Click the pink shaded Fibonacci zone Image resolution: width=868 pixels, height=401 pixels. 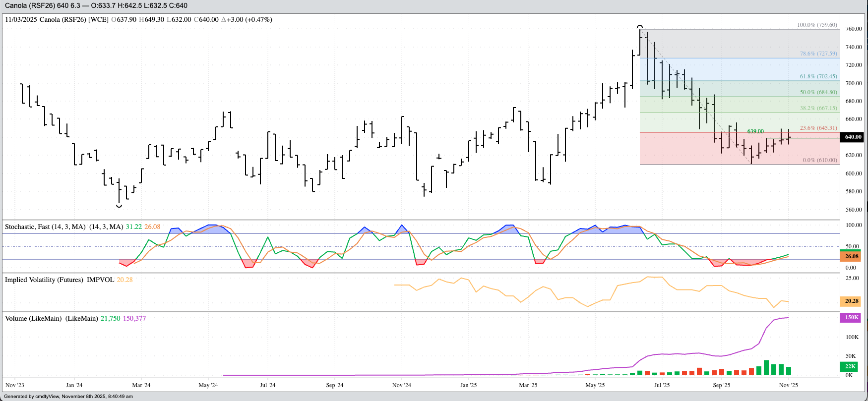point(694,149)
